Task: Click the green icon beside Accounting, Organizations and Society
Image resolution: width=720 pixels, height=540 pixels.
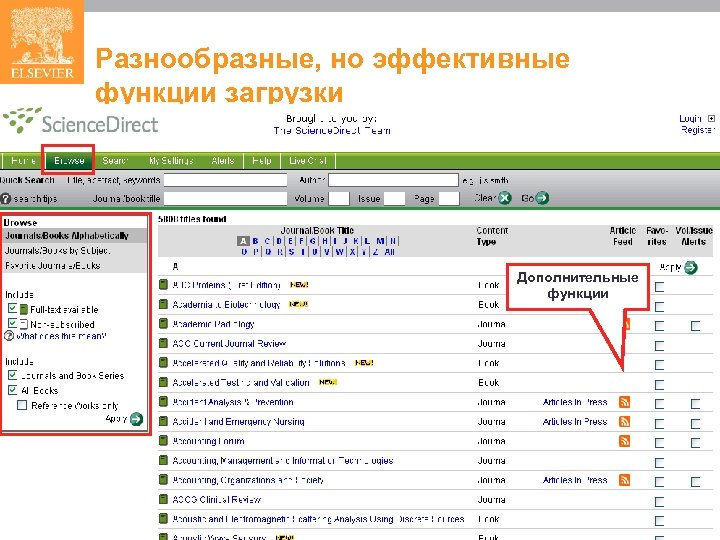Action: [x=163, y=479]
